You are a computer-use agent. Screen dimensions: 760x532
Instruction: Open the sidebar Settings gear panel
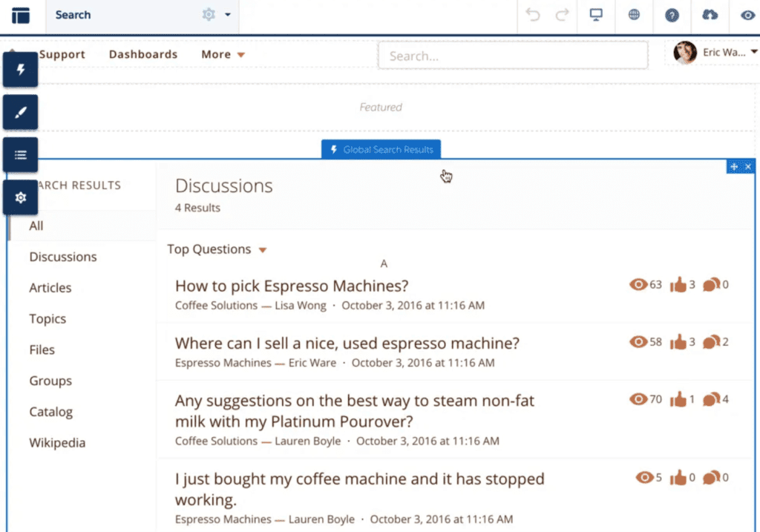20,197
